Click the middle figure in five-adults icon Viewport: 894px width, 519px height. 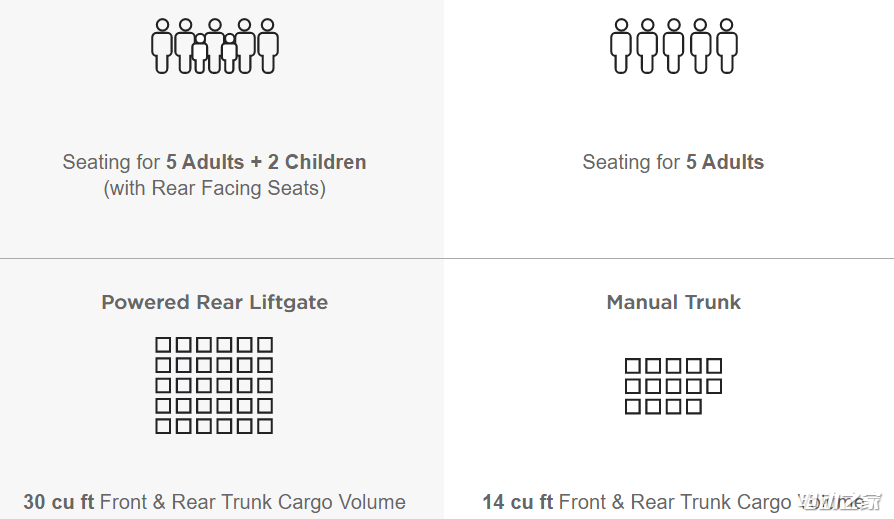674,46
